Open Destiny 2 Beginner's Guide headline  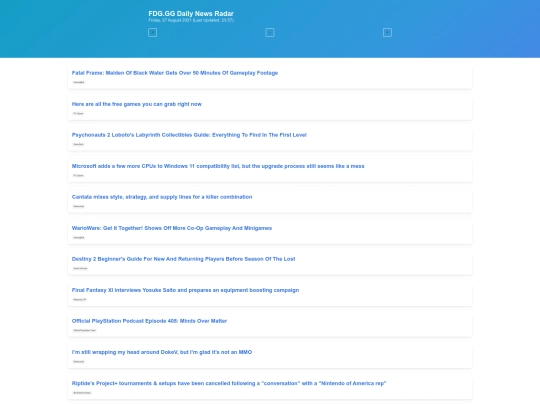click(184, 259)
